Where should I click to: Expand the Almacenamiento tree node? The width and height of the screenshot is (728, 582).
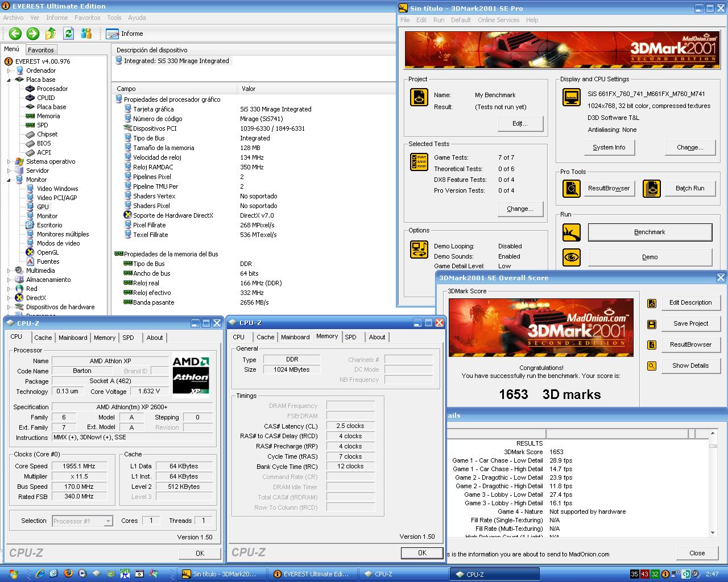[9, 280]
